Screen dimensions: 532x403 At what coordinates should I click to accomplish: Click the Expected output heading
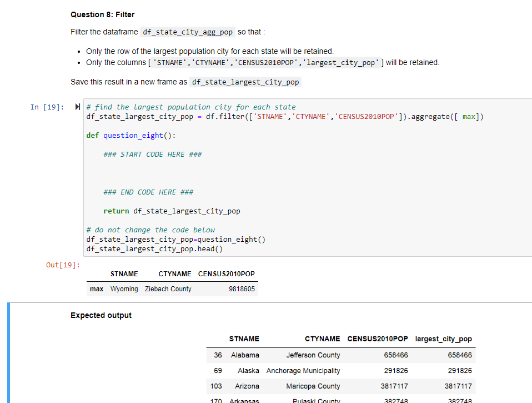click(x=101, y=315)
